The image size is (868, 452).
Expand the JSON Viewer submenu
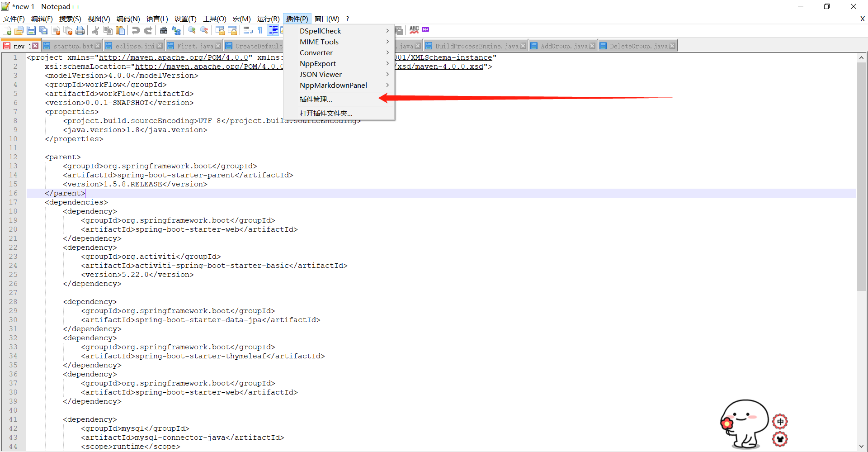339,74
